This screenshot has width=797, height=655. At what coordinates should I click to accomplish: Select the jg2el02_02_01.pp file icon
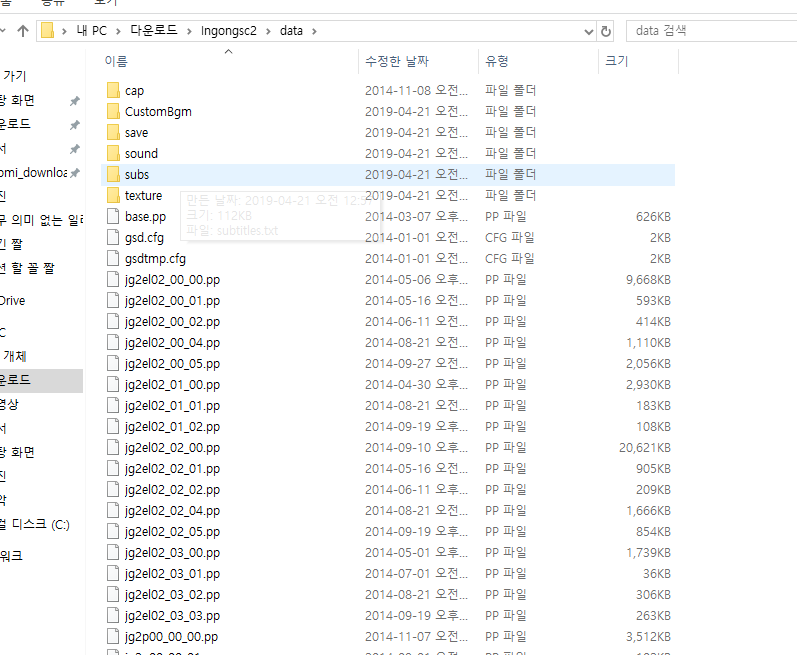pyautogui.click(x=113, y=469)
